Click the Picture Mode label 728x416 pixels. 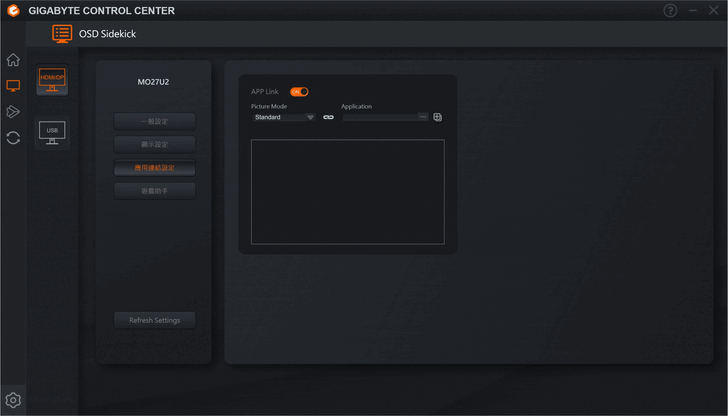pos(269,106)
